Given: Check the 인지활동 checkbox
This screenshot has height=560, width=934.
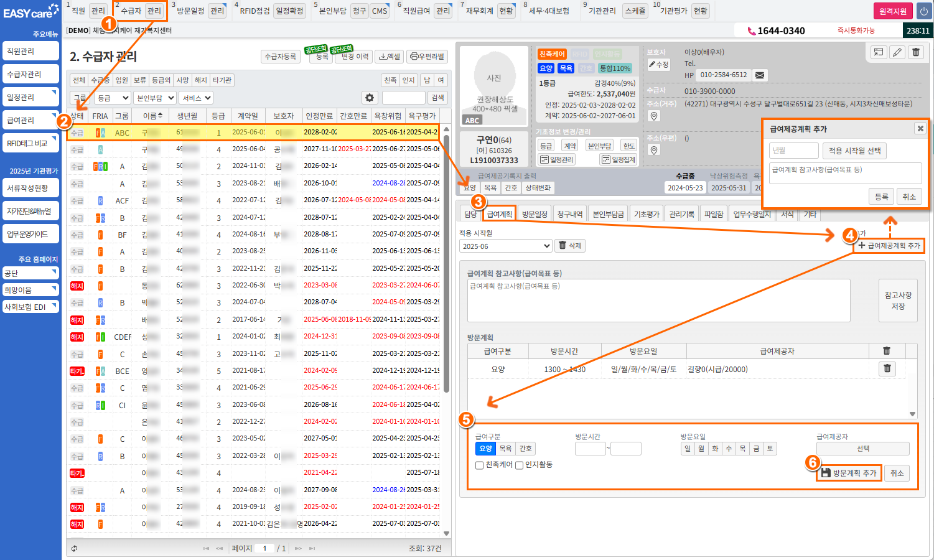Looking at the screenshot, I should [519, 465].
